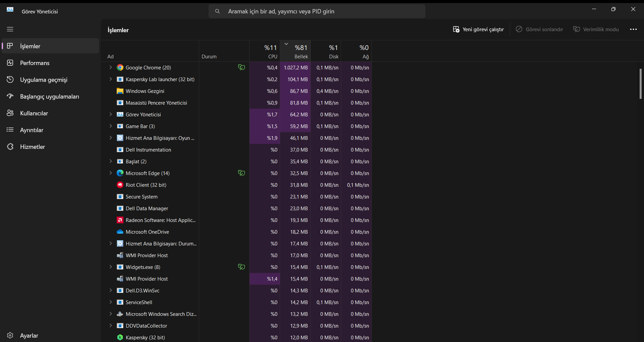
Task: Open the İşlemler tab in sidebar
Action: (x=50, y=46)
